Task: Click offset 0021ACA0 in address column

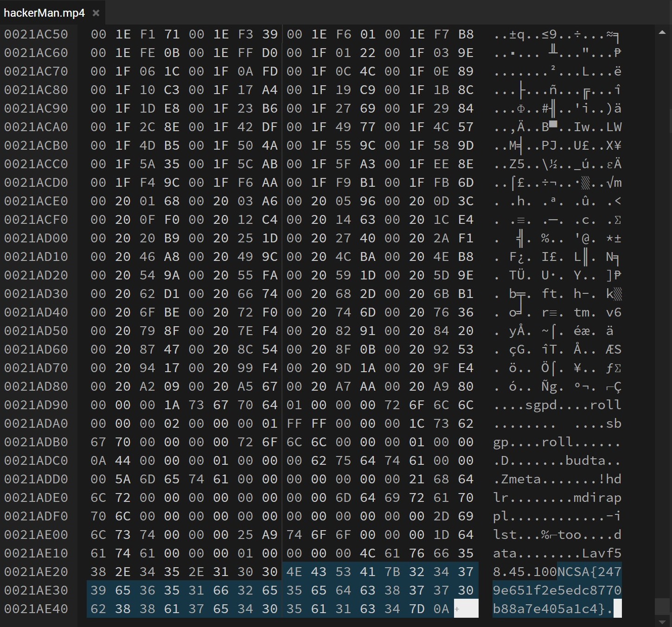Action: (36, 127)
